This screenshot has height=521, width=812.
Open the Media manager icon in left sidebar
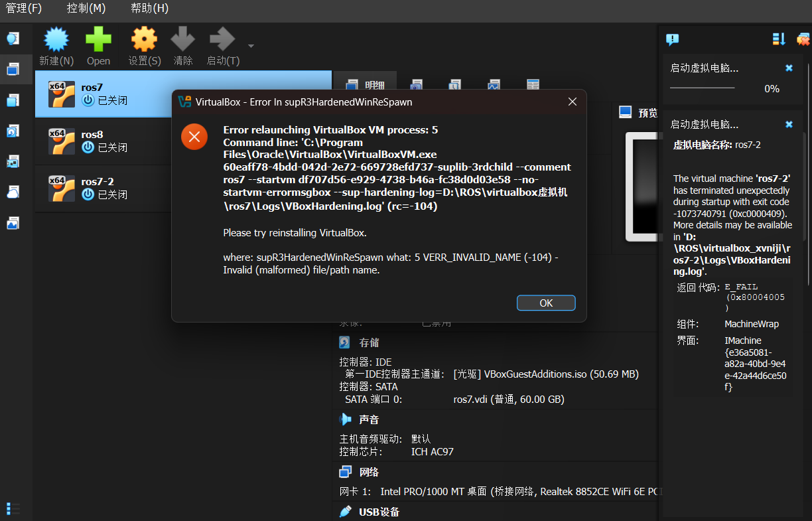[x=13, y=131]
